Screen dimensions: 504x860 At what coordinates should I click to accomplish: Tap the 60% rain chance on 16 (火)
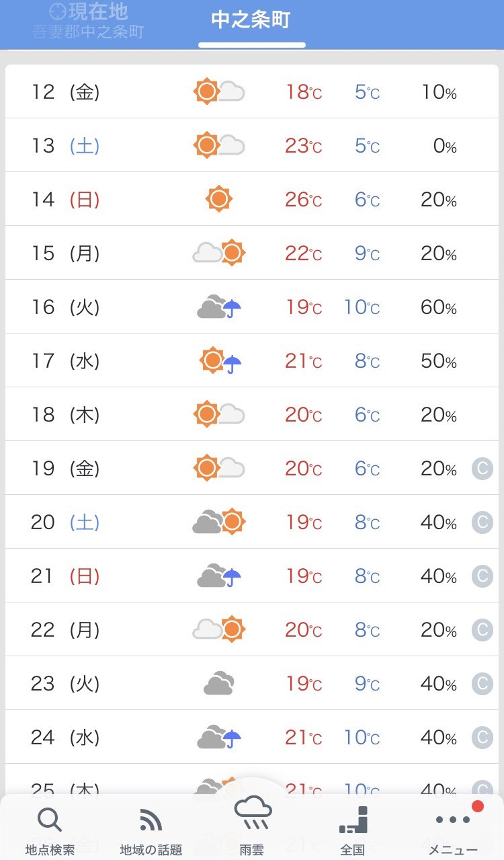pyautogui.click(x=439, y=307)
